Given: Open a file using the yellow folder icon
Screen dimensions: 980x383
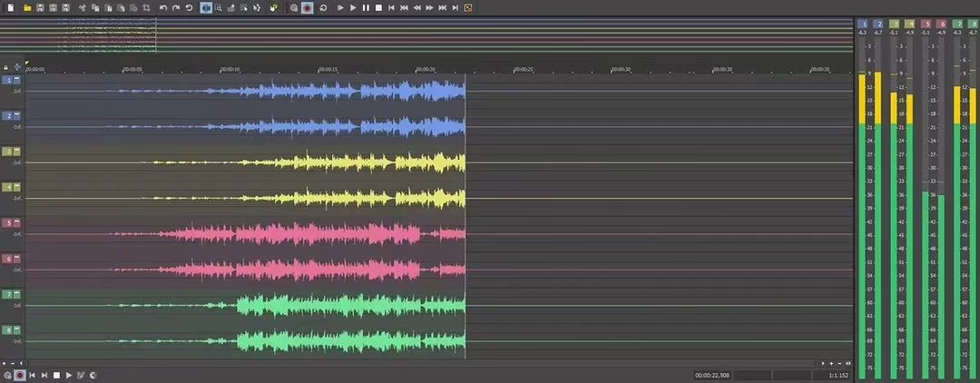Looking at the screenshot, I should (x=27, y=7).
